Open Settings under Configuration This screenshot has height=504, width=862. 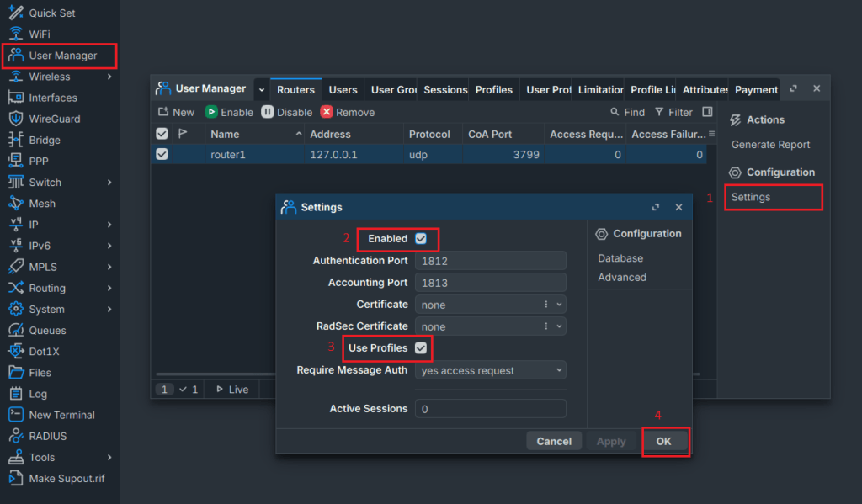pos(750,197)
